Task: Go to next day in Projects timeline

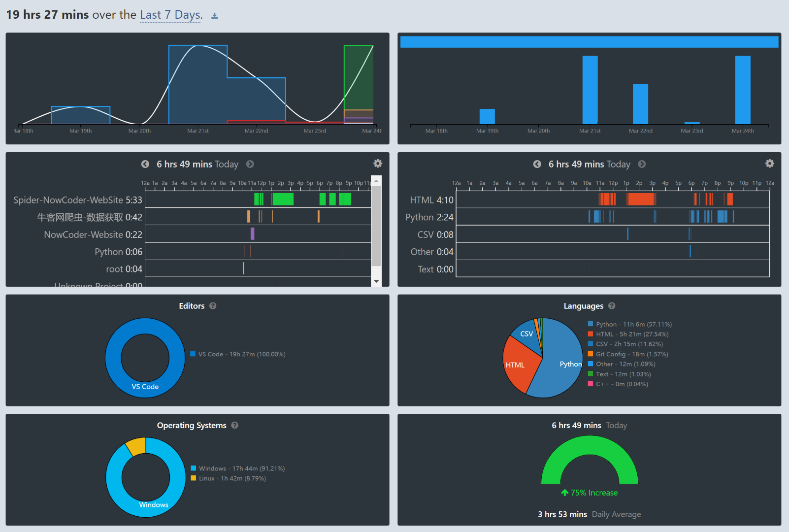Action: click(x=250, y=164)
